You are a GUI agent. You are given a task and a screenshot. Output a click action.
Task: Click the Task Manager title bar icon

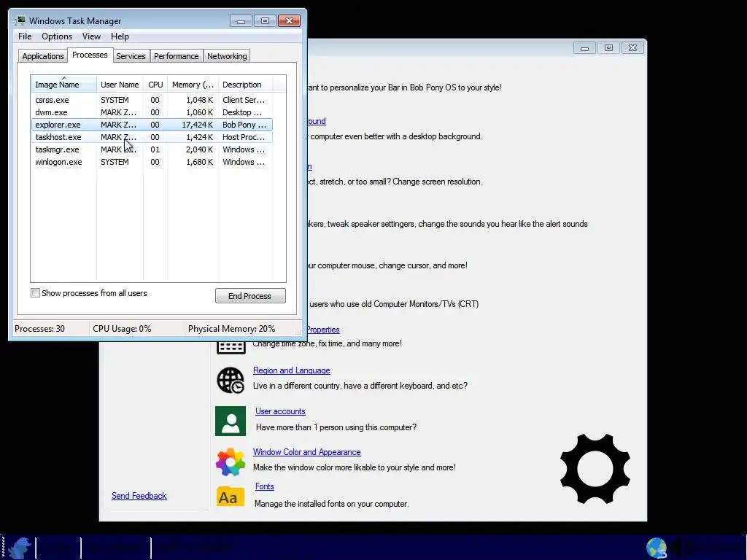pyautogui.click(x=20, y=20)
